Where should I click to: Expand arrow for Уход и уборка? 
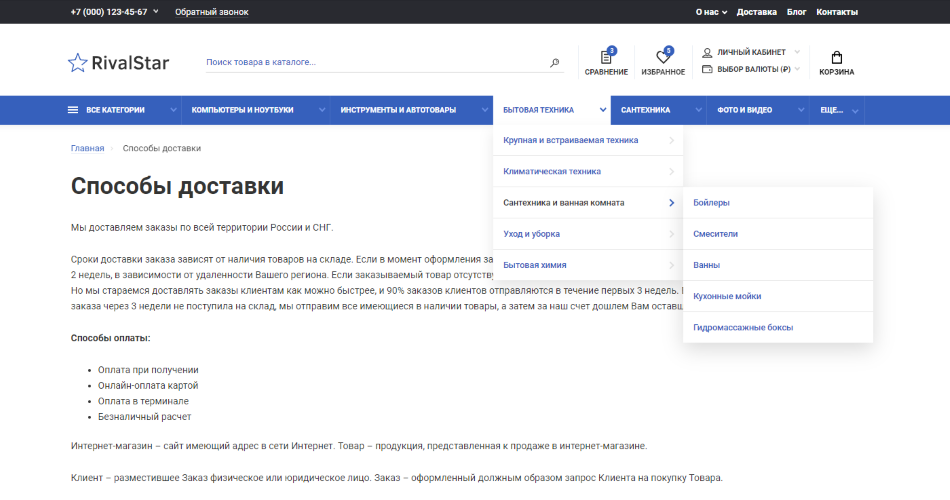[x=671, y=234]
